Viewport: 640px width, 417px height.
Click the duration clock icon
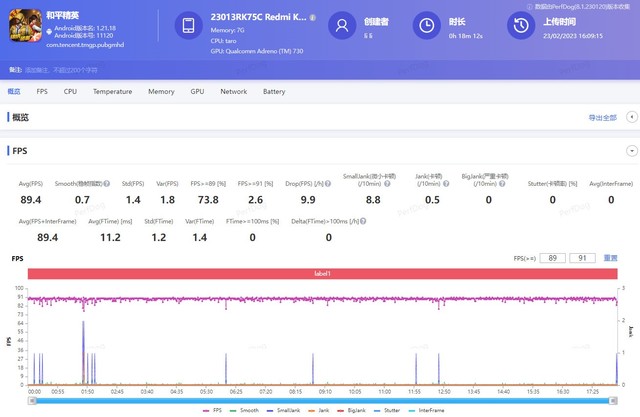pos(426,25)
